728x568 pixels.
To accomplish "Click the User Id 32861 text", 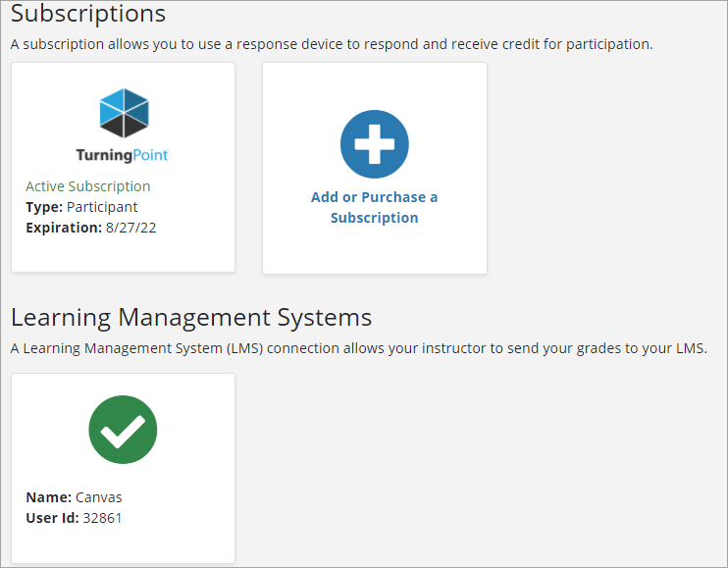I will pyautogui.click(x=74, y=518).
